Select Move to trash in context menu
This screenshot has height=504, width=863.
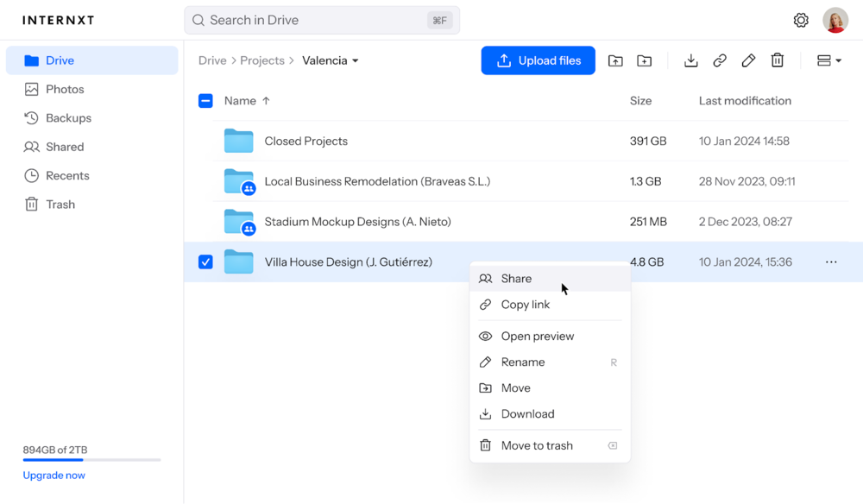[x=536, y=445]
